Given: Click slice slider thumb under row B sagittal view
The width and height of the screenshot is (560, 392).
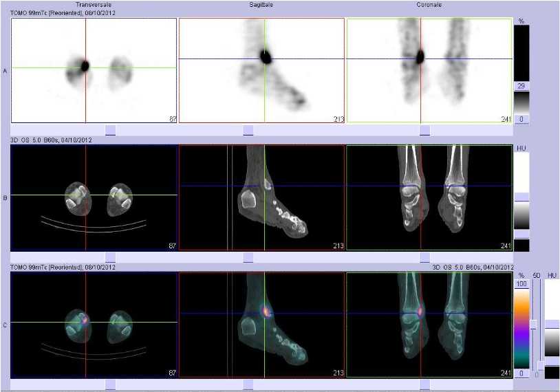Looking at the screenshot, I should pos(248,258).
